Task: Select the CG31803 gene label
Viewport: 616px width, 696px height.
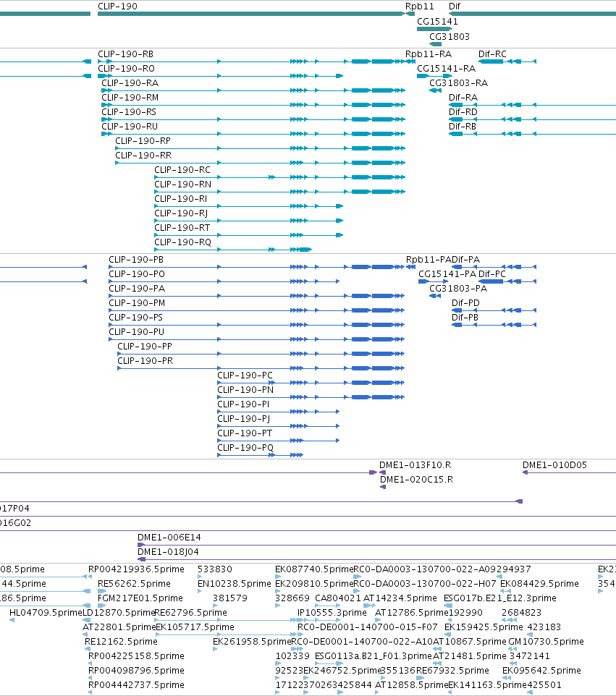Action: 449,36
